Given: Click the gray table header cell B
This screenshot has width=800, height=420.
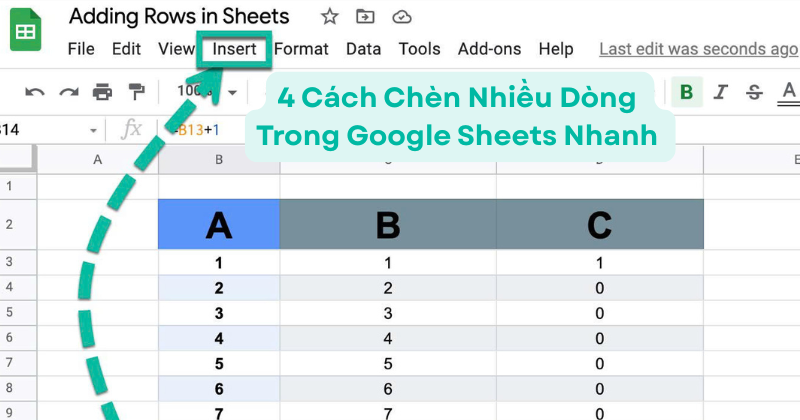Looking at the screenshot, I should pyautogui.click(x=388, y=224).
